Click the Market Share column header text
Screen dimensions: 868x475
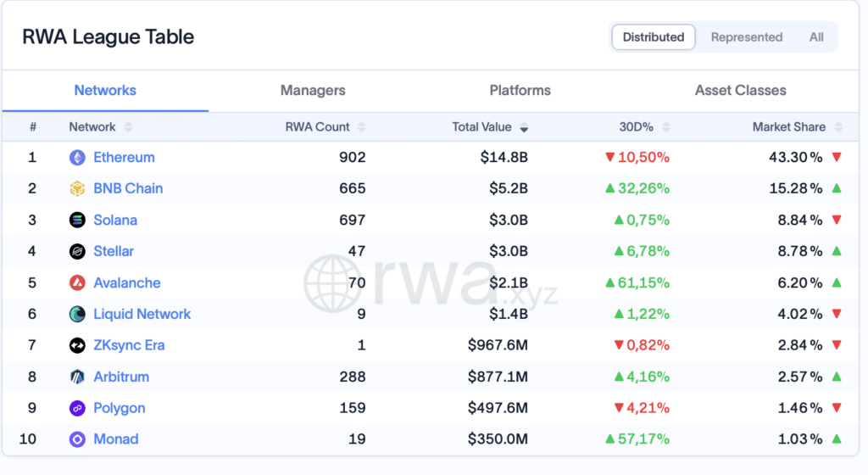pos(789,127)
